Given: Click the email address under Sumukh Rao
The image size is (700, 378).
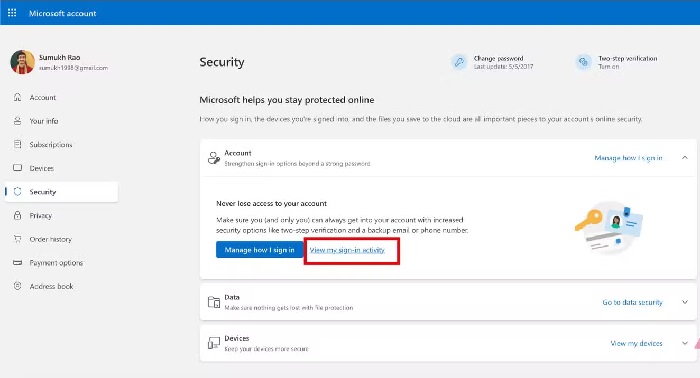Looking at the screenshot, I should 73,68.
